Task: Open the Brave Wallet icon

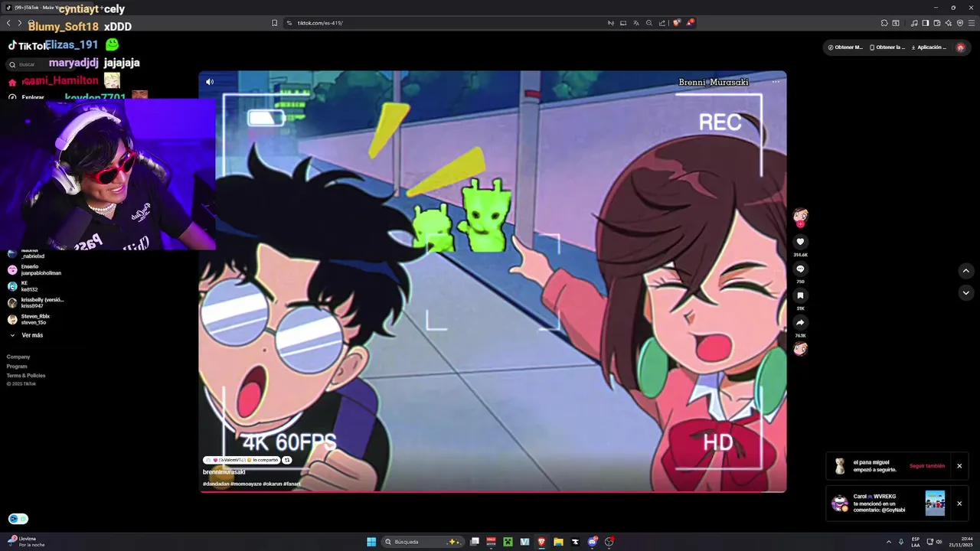Action: coord(937,23)
